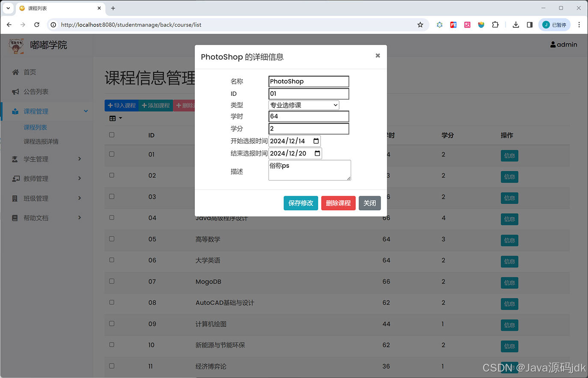Viewport: 588px width, 378px height.
Task: Open calendar picker for 开始选报时间
Action: tap(316, 141)
